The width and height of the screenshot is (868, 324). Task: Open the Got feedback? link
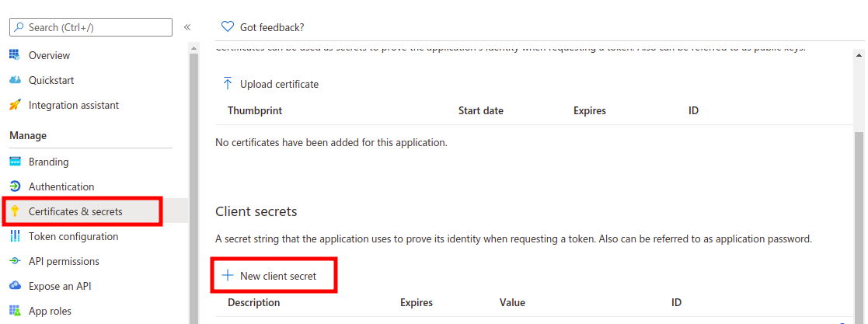pos(272,27)
